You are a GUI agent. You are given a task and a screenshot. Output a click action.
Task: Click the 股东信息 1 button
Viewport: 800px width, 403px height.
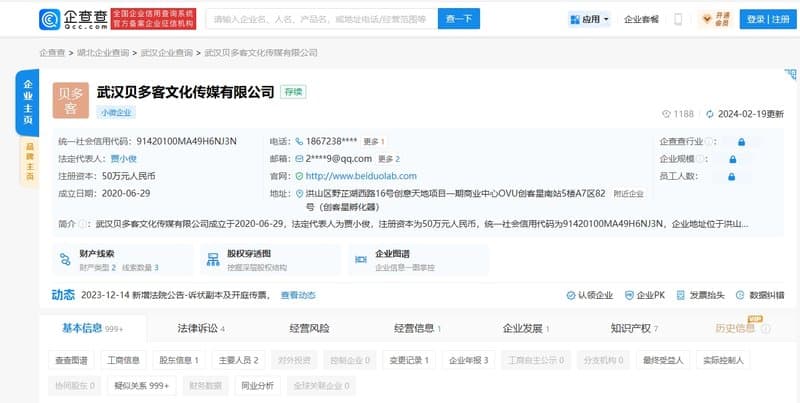(179, 360)
